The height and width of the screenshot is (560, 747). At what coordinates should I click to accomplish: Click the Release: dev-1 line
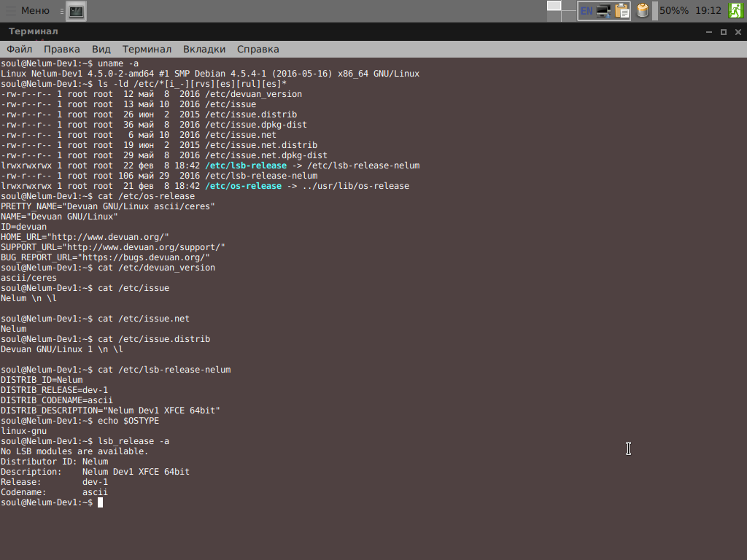[x=54, y=483]
